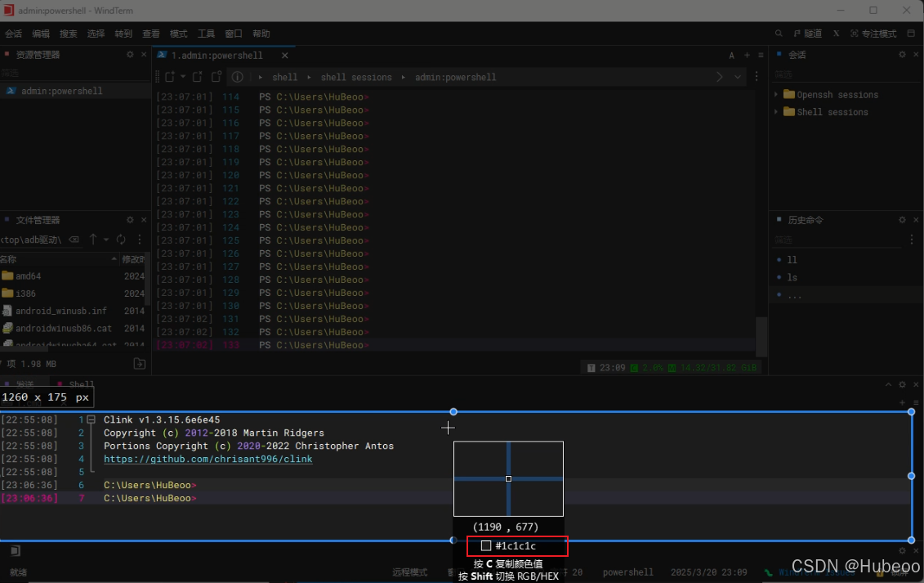Image resolution: width=924 pixels, height=583 pixels.
Task: Open the github.com/chrisant996/clink link
Action: tap(208, 459)
